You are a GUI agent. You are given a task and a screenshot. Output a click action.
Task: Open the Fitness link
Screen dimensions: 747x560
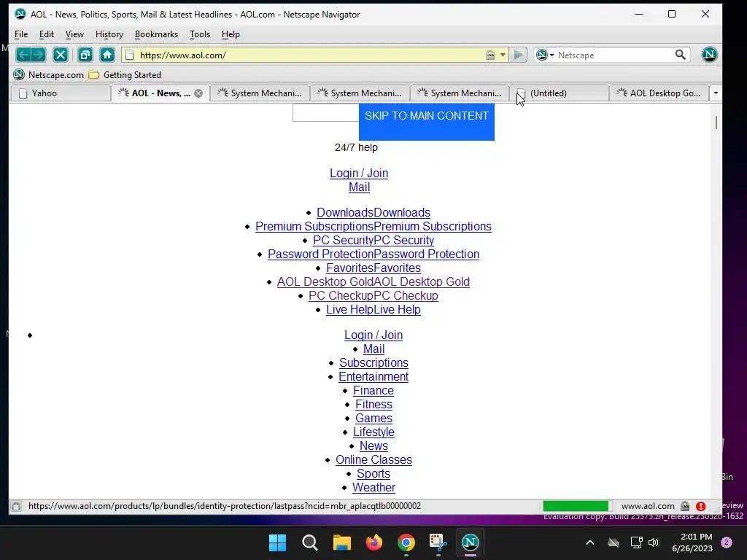(x=374, y=404)
